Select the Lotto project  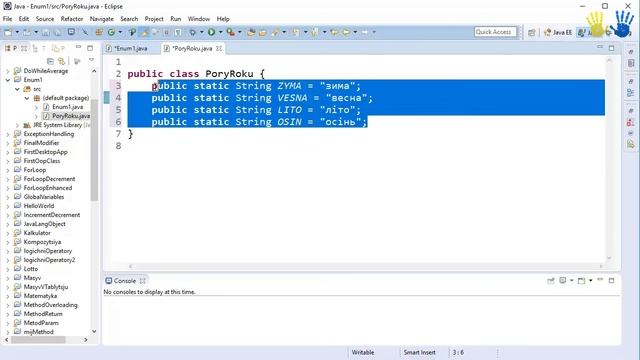[x=31, y=269]
